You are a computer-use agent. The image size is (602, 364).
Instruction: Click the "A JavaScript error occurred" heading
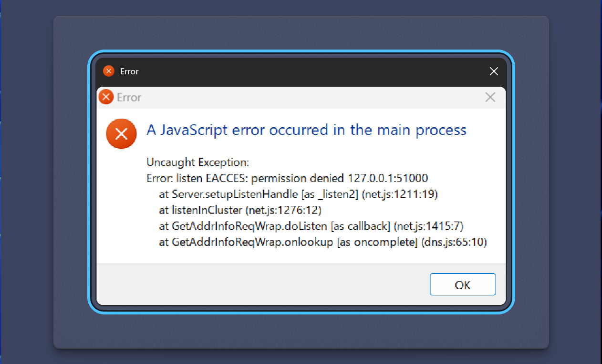click(306, 130)
